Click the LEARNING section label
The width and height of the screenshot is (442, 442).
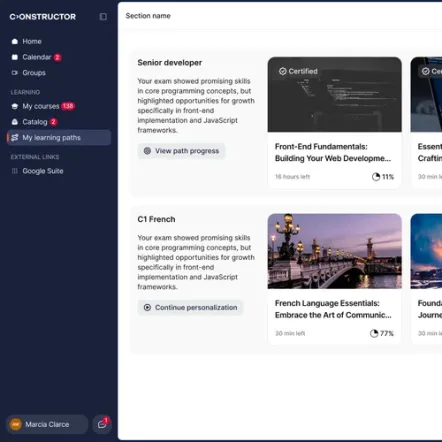pyautogui.click(x=25, y=92)
